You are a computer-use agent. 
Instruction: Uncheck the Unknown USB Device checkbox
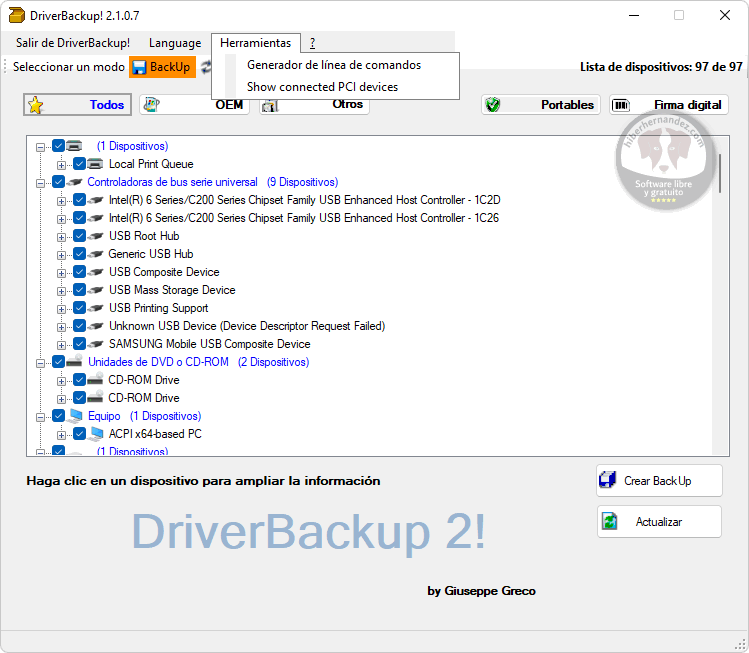click(x=79, y=326)
